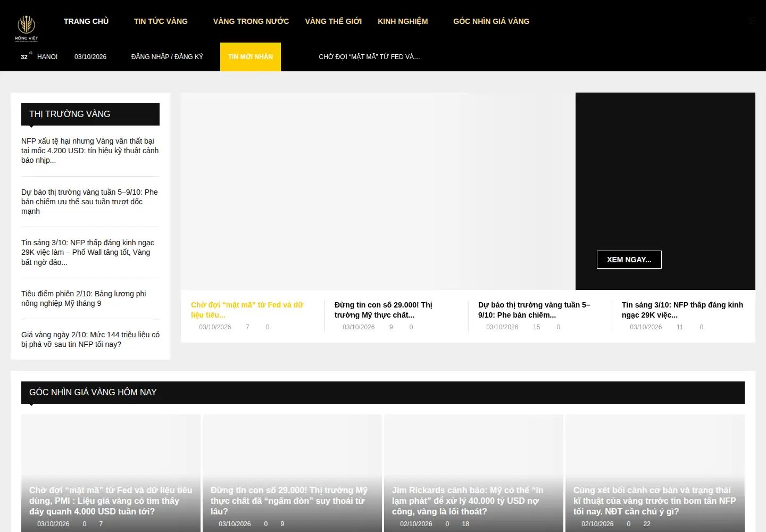
Task: Open the KINH NGHIỆM menu item
Action: point(403,21)
